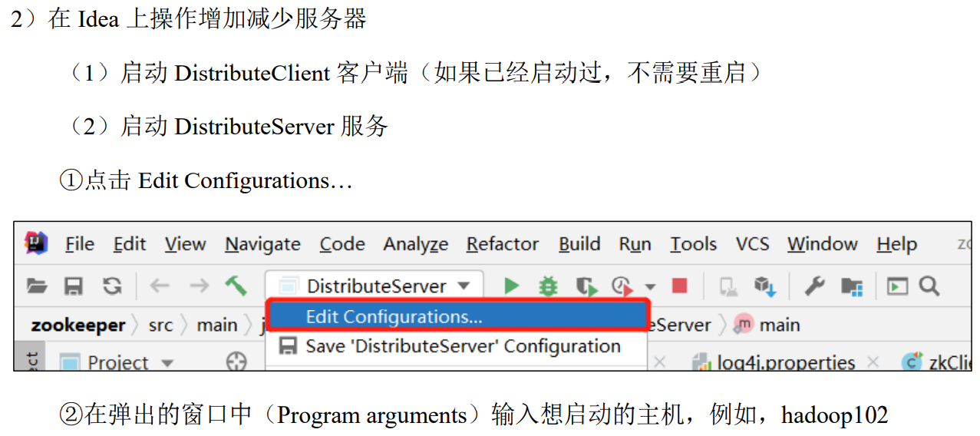Click the Save All floppy icon
Viewport: 980px width, 436px height.
click(73, 286)
